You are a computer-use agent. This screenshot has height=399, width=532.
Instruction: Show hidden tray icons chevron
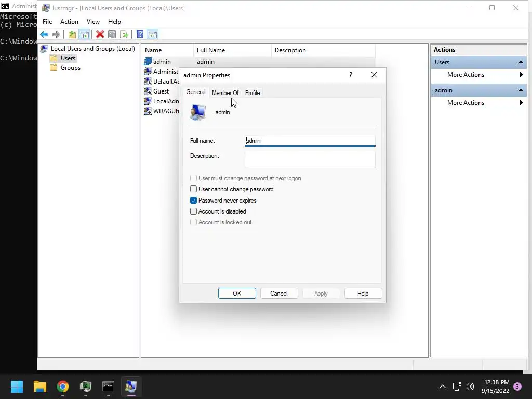point(443,386)
